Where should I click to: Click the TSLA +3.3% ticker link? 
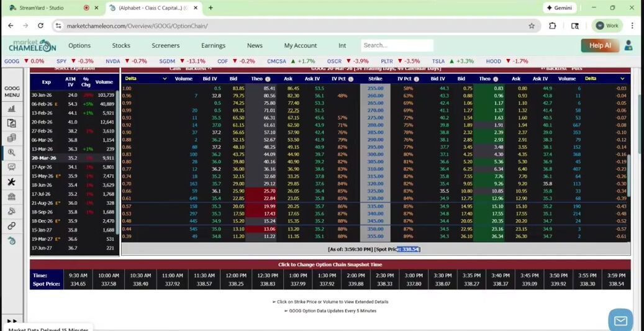coord(453,61)
